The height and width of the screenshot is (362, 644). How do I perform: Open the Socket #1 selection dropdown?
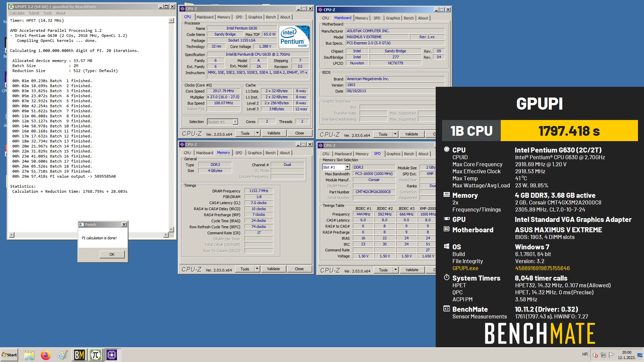235,122
